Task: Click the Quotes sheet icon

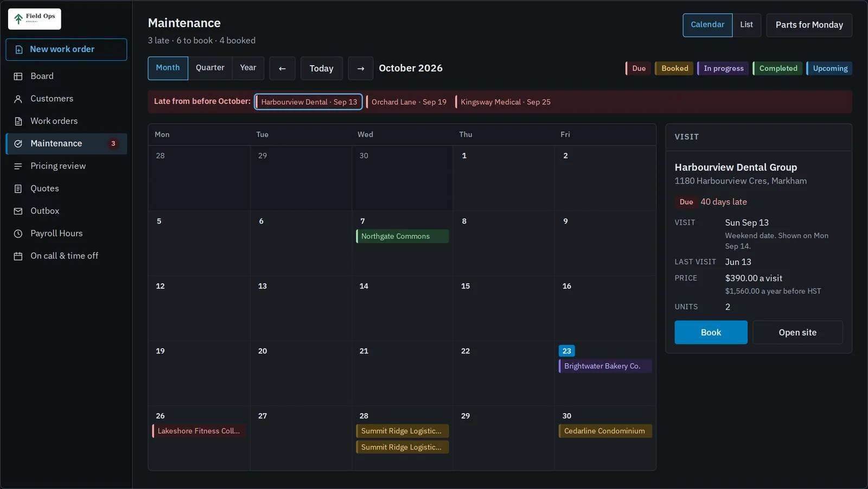Action: point(18,188)
